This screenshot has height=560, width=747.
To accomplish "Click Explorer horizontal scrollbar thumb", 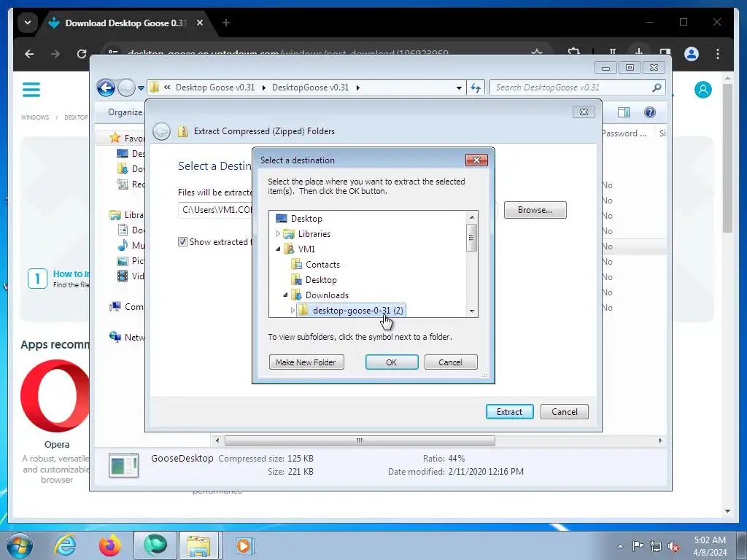I will [360, 441].
